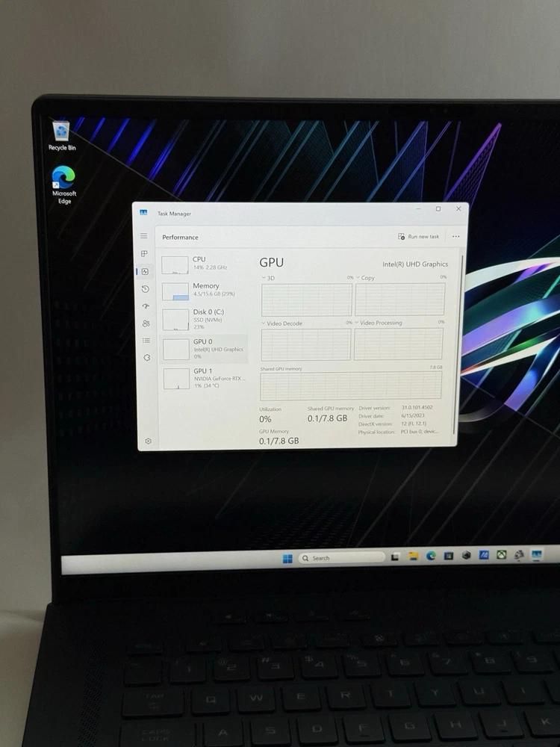Open the Startup apps page
Screen dimensions: 560x747
146,306
